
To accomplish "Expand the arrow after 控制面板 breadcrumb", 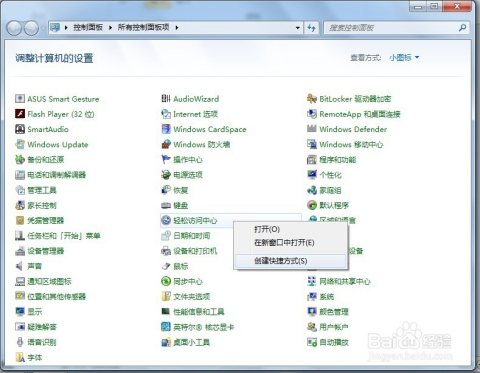I will tap(110, 28).
